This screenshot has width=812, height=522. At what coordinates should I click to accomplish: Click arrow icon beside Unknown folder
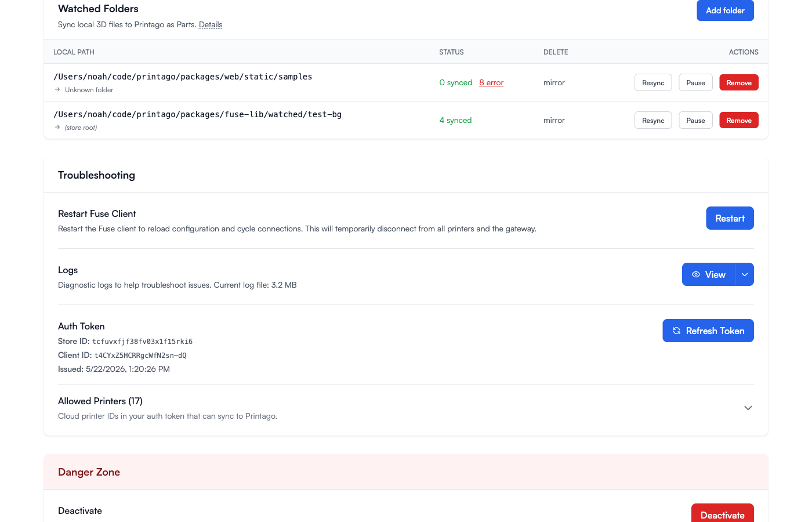click(x=57, y=90)
